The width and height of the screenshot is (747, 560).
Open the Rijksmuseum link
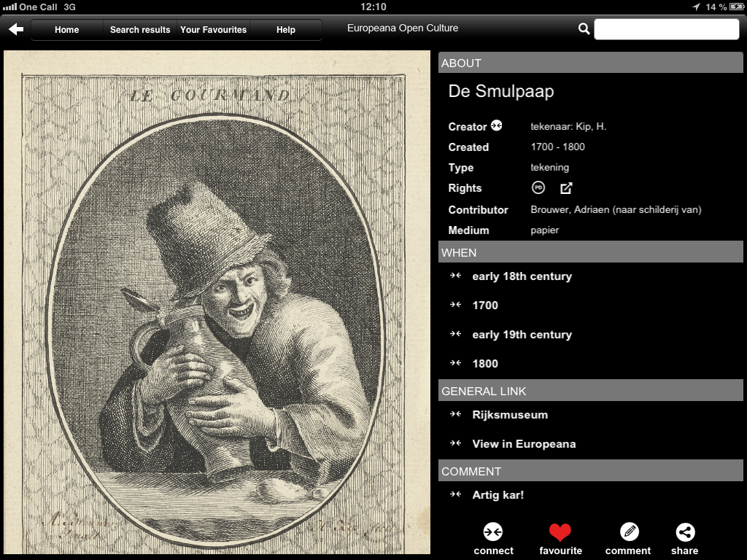coord(510,415)
